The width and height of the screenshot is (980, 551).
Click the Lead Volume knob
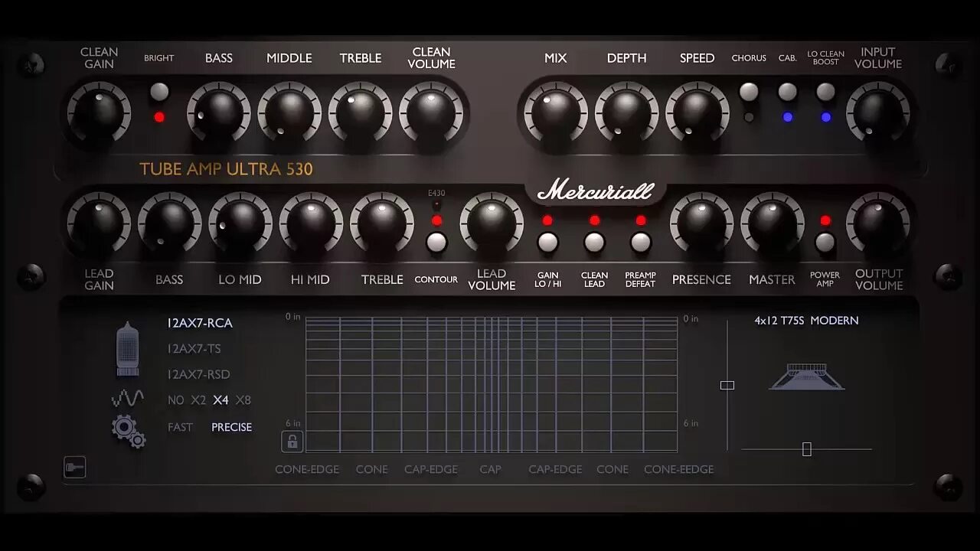point(492,223)
